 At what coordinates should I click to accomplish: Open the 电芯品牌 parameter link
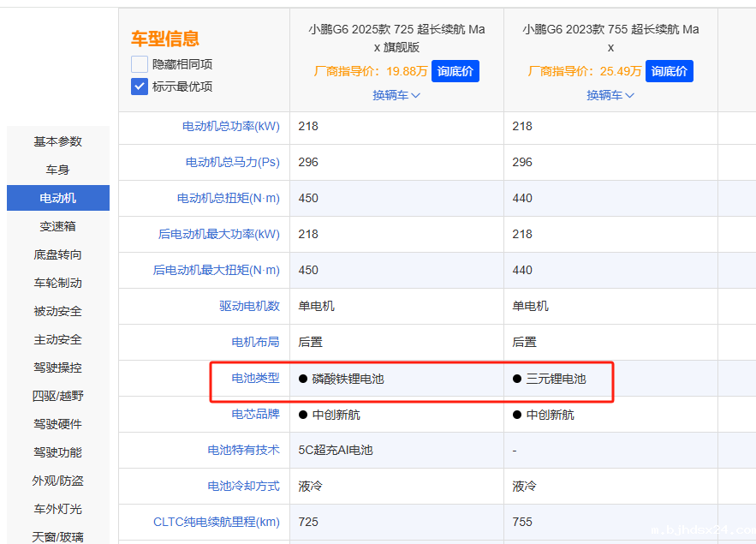[255, 414]
